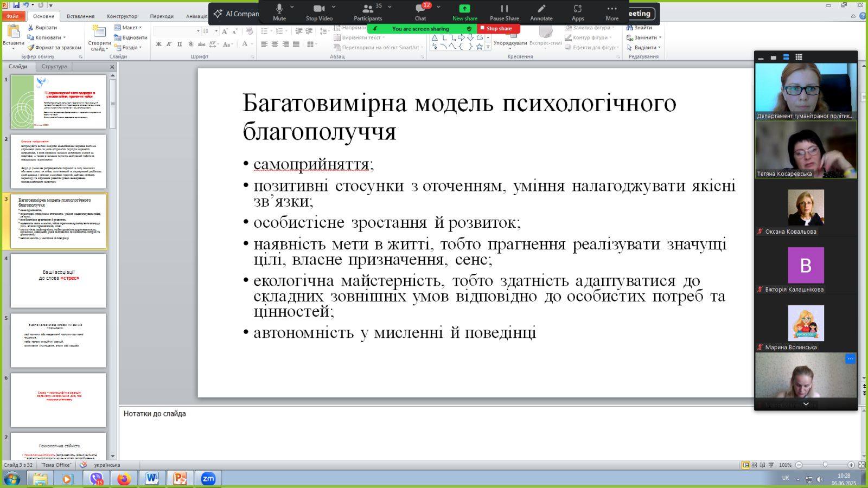The image size is (868, 488).
Task: Stop the screen share
Action: (499, 29)
